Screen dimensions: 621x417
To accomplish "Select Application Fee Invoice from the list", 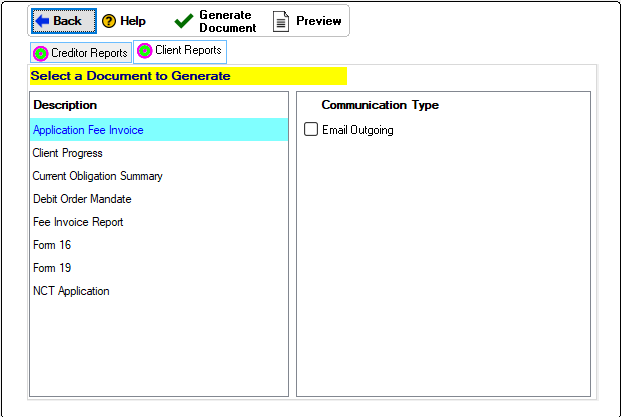I will tap(88, 130).
